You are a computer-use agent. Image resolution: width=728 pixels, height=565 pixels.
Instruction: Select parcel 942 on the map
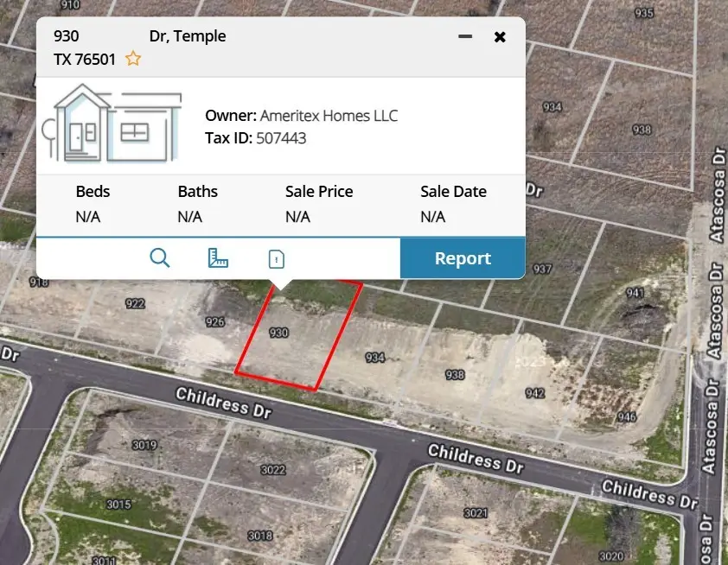[x=535, y=393]
